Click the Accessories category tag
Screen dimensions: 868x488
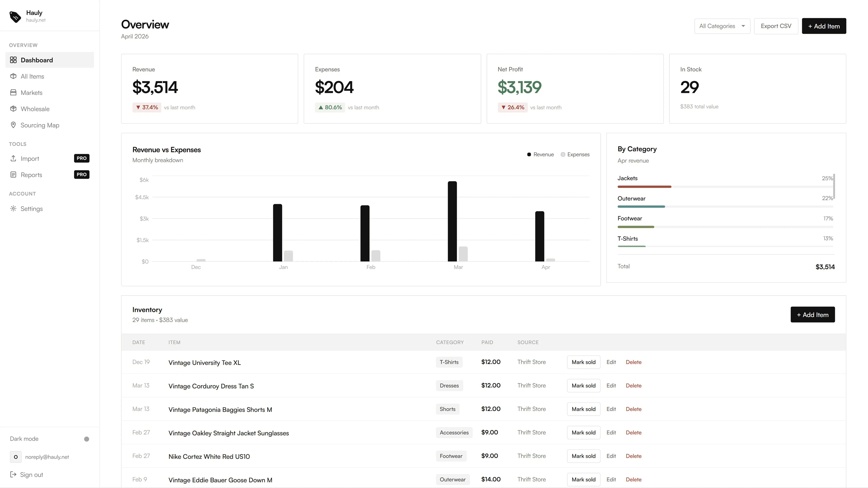(454, 432)
